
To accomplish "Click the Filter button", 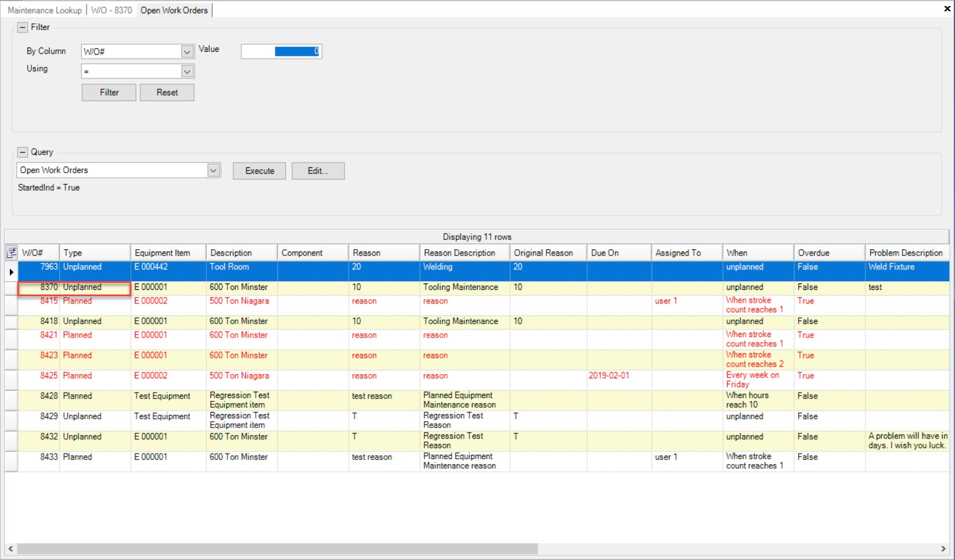I will 109,92.
